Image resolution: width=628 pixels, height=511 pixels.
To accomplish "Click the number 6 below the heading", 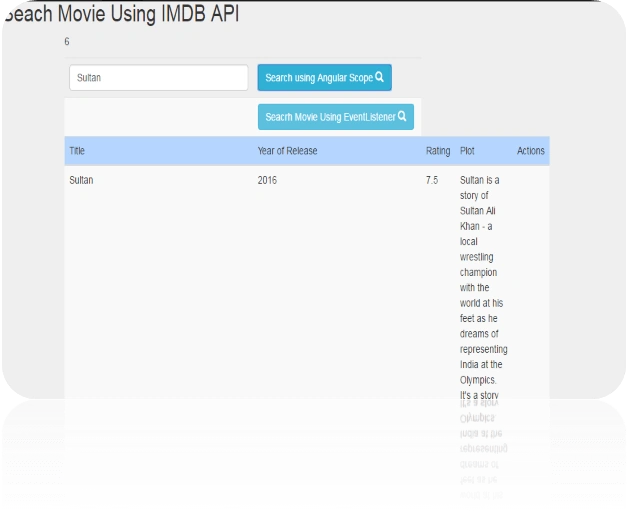I will click(67, 42).
